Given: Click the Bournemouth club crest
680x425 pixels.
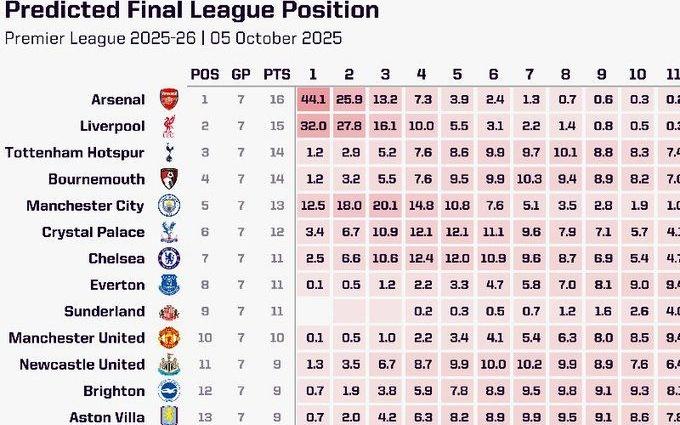Looking at the screenshot, I should tap(169, 179).
